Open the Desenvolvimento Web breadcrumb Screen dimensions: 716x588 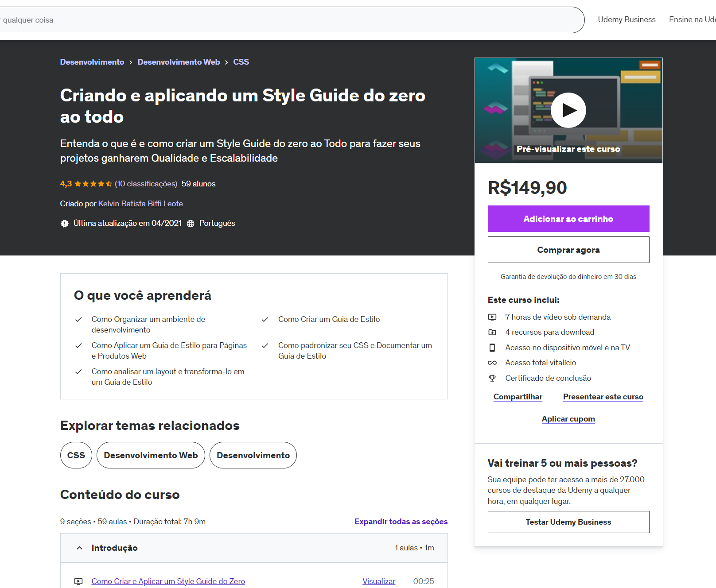[x=179, y=62]
